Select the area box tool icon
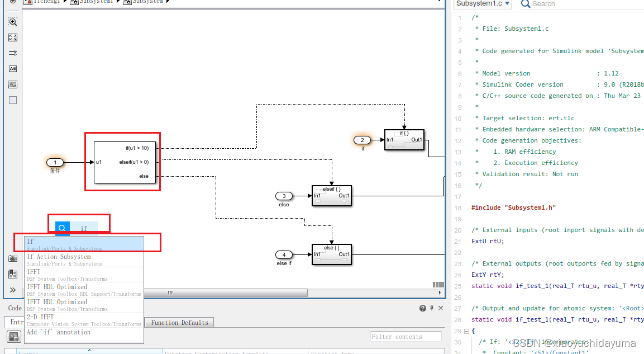 pyautogui.click(x=12, y=100)
